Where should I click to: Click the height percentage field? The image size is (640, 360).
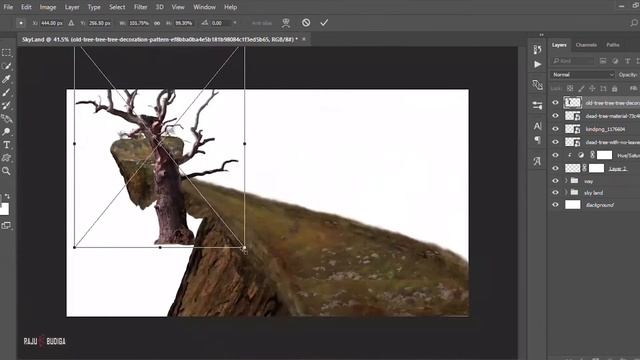click(184, 23)
